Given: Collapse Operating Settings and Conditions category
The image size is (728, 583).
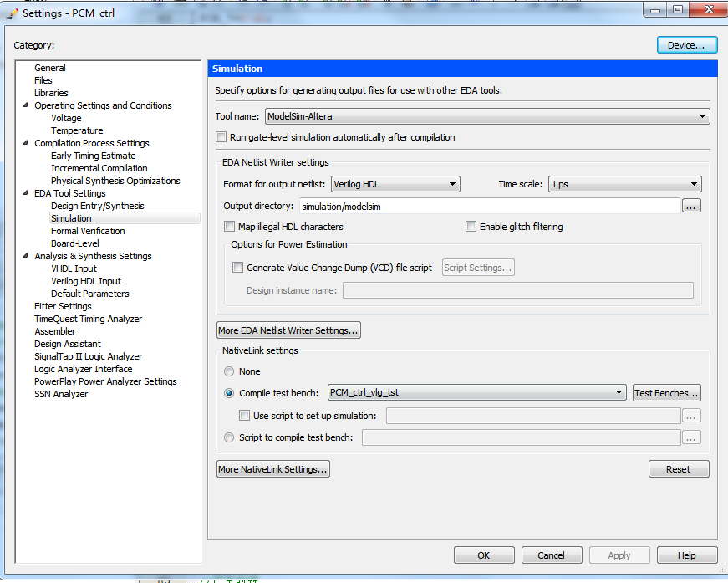Looking at the screenshot, I should [x=26, y=105].
